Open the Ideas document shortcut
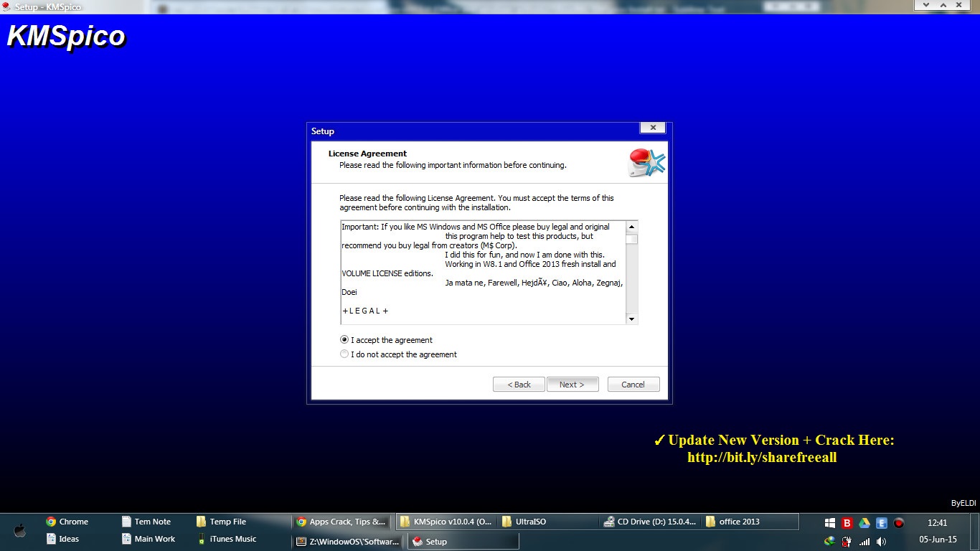The height and width of the screenshot is (551, 980). 62,539
